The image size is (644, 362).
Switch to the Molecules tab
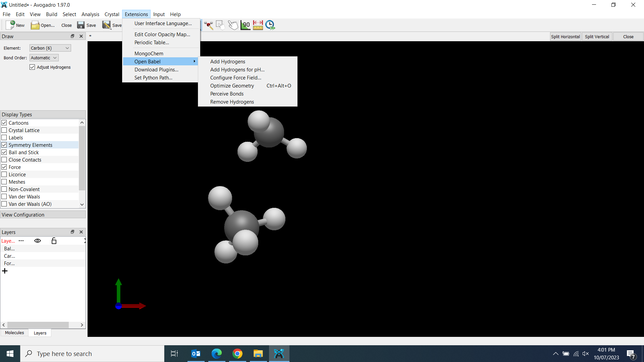pos(14,333)
